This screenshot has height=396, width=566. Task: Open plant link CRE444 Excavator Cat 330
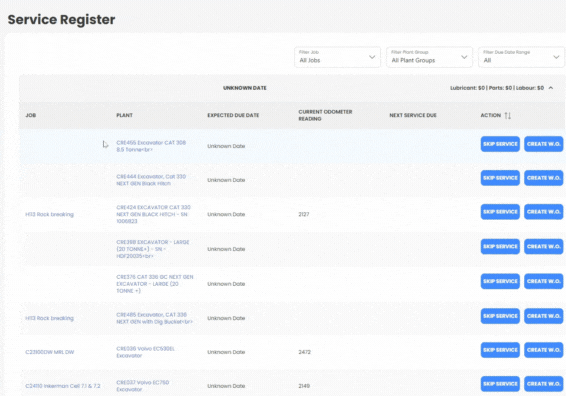click(x=151, y=180)
